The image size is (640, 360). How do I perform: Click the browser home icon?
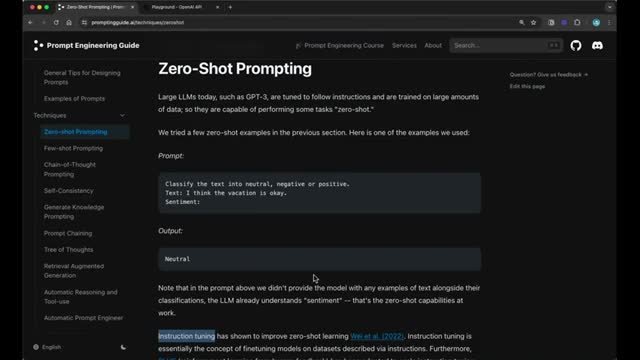(x=69, y=22)
